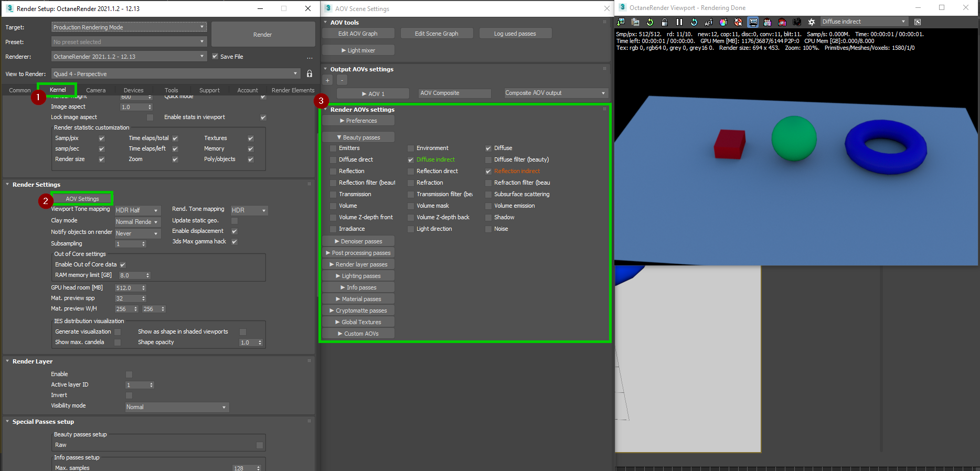Select the red film region icon
Image resolution: width=980 pixels, height=471 pixels.
(782, 22)
